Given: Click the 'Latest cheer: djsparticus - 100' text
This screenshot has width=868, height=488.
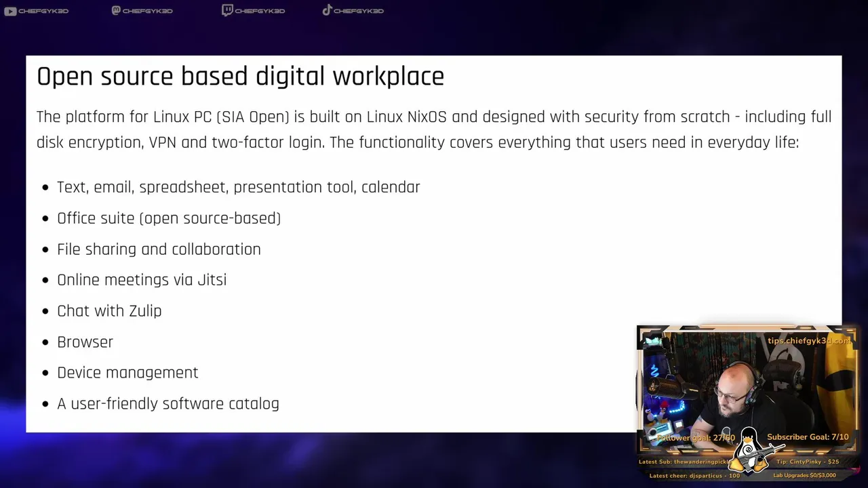Looking at the screenshot, I should point(694,476).
